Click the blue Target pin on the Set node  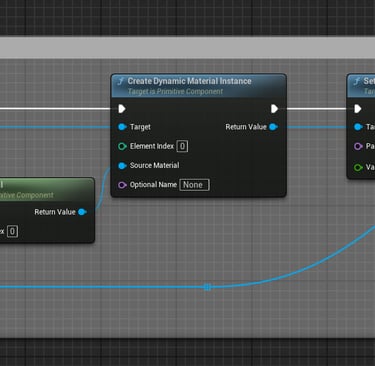(358, 127)
